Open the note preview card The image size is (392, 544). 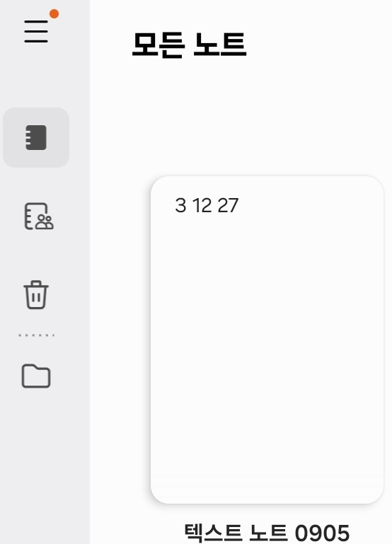267,340
